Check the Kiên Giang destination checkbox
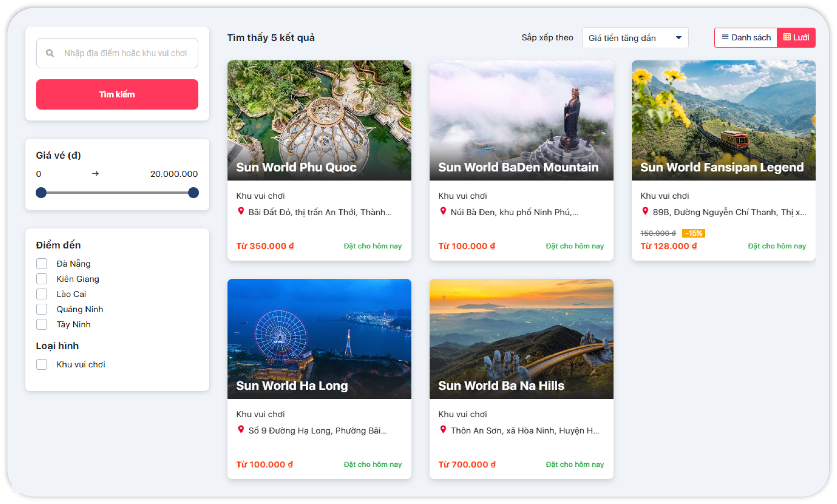Viewport: 837px width, 504px height. click(42, 279)
